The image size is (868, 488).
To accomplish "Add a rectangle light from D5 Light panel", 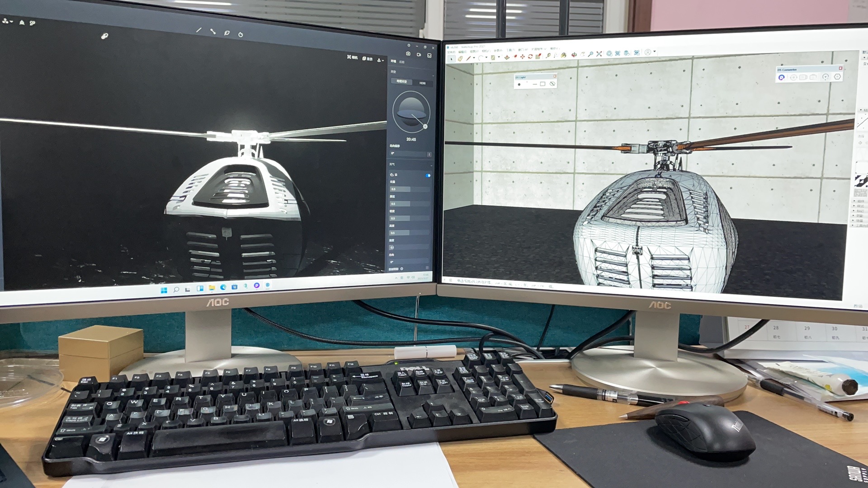I will (x=542, y=84).
